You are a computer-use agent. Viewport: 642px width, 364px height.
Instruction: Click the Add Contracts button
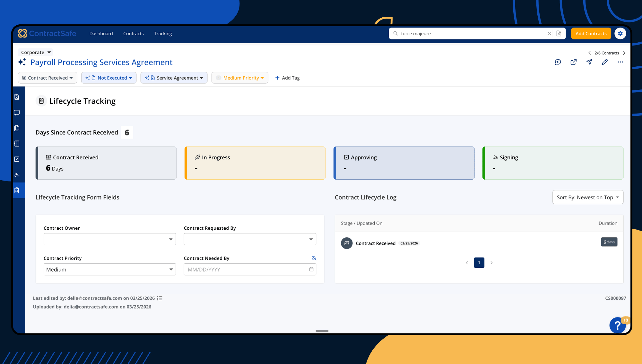click(591, 33)
